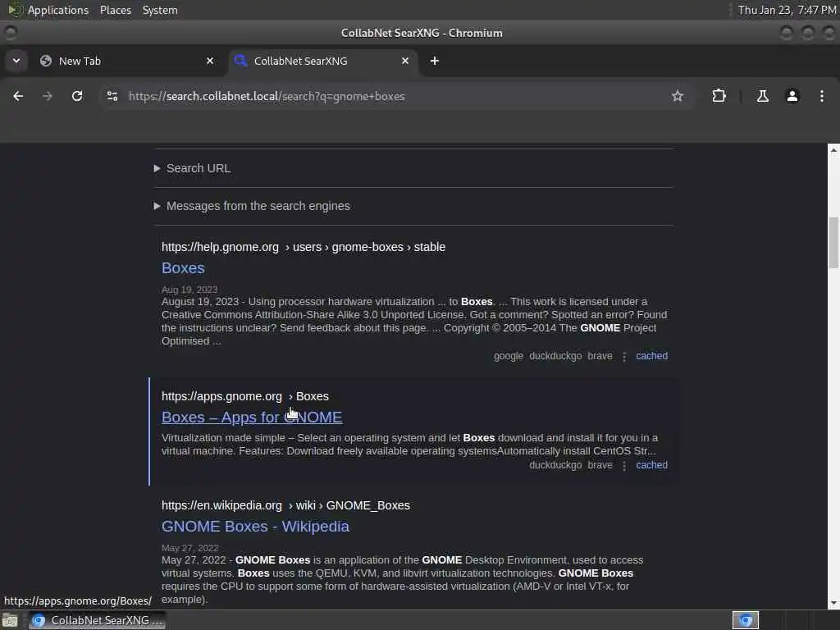Open the Places menu
840x630 pixels.
(115, 10)
